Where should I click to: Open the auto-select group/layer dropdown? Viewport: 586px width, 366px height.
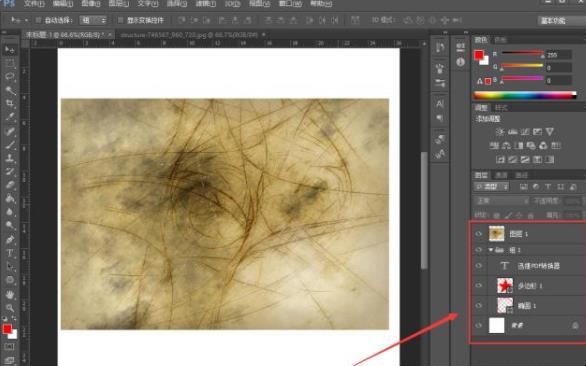[x=93, y=20]
